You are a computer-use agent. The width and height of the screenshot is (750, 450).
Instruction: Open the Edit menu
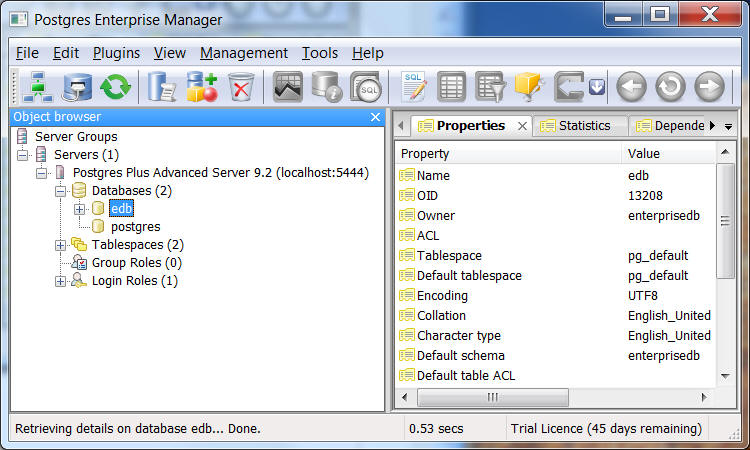(66, 53)
